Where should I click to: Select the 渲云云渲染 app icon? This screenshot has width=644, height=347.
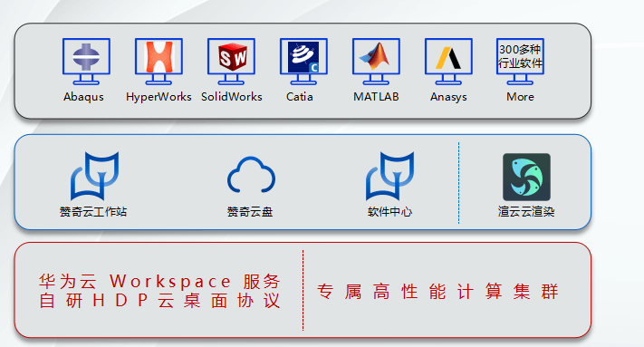coord(526,177)
